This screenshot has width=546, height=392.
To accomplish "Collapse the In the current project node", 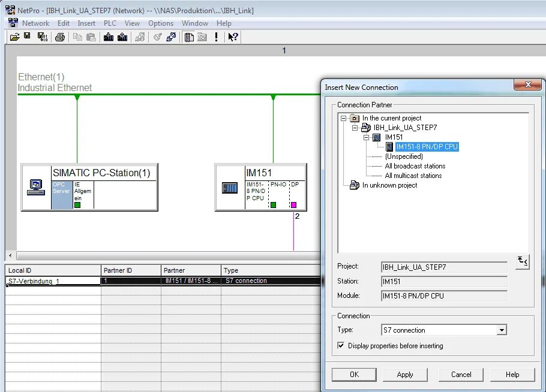I will click(343, 118).
